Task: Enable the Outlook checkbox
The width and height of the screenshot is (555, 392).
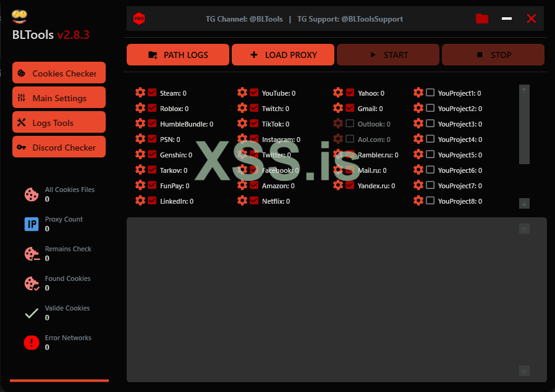Action: point(350,123)
